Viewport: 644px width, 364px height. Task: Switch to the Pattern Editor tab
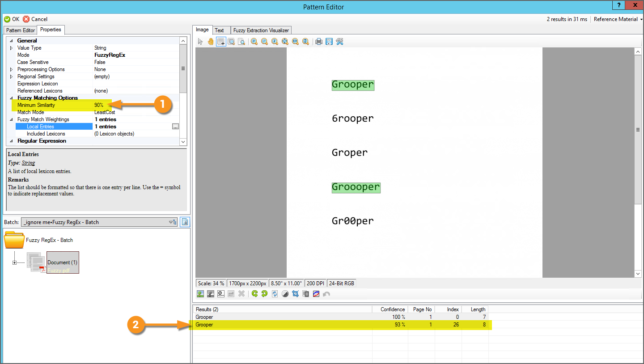pos(21,30)
